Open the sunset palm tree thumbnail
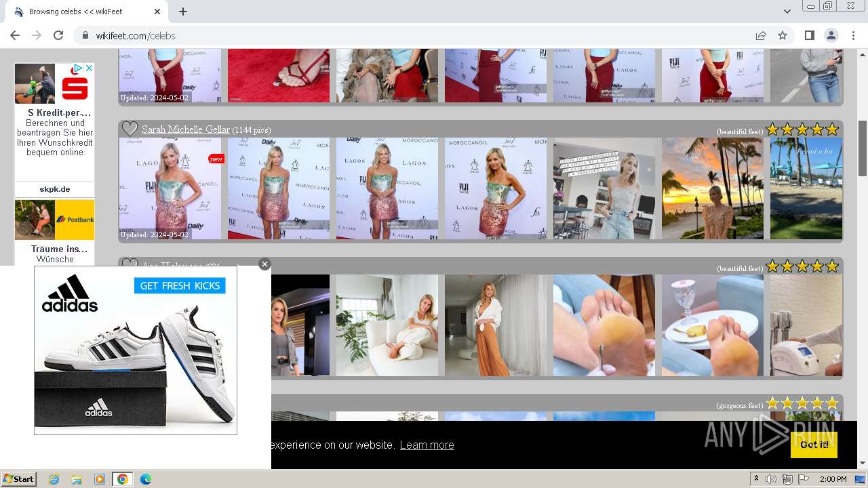Viewport: 868px width, 488px height. (x=713, y=188)
